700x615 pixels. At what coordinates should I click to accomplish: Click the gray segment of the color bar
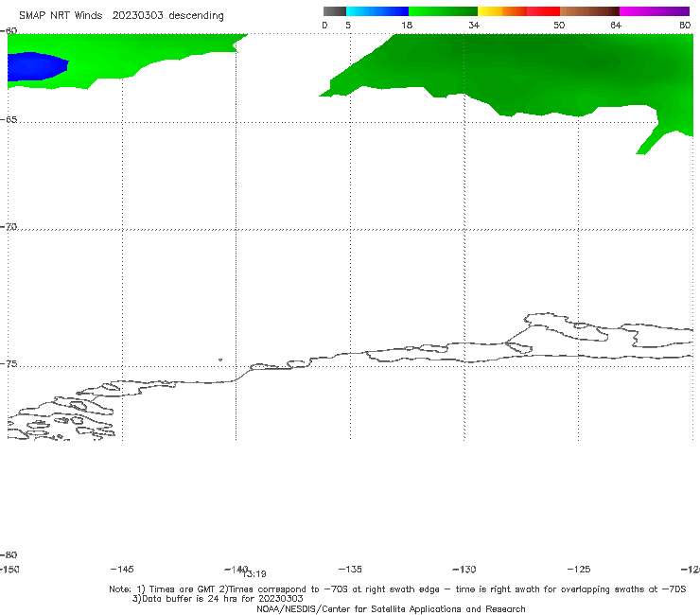(x=335, y=11)
